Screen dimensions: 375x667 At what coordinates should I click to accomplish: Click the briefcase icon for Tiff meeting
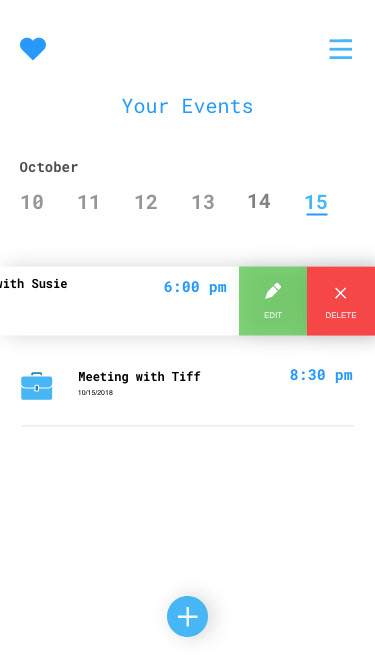coord(37,386)
